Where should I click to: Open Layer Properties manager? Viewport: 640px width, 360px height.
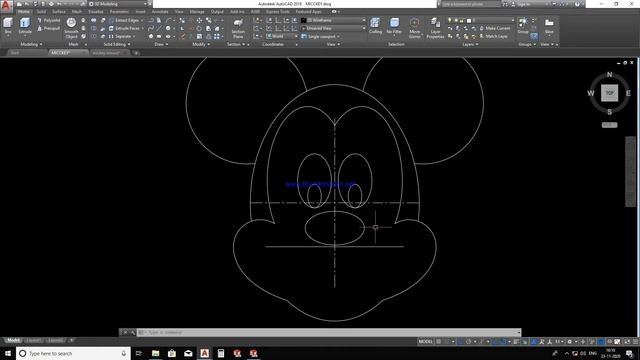tap(435, 28)
